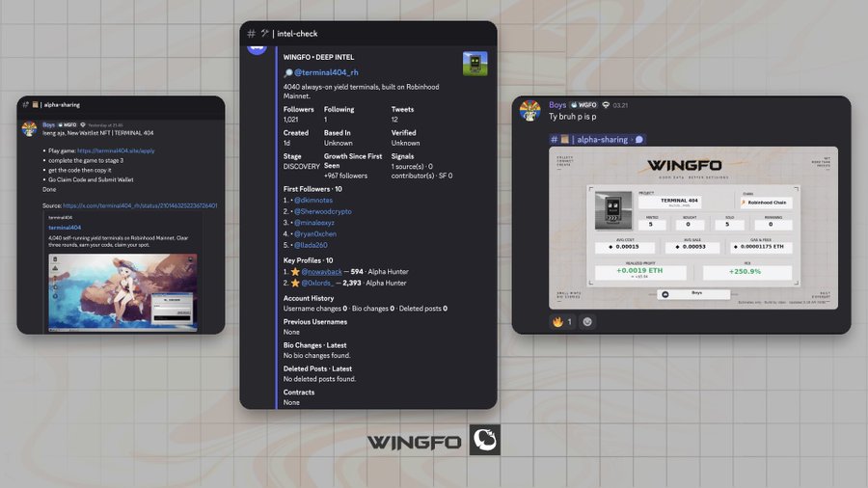
Task: Click the Boys username in left panel
Action: 49,125
